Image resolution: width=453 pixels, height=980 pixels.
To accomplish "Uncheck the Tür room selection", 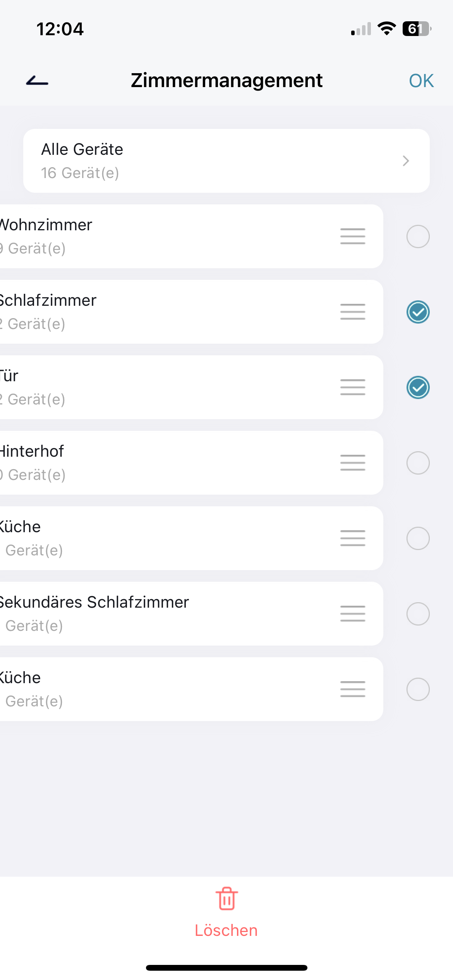I will click(418, 387).
